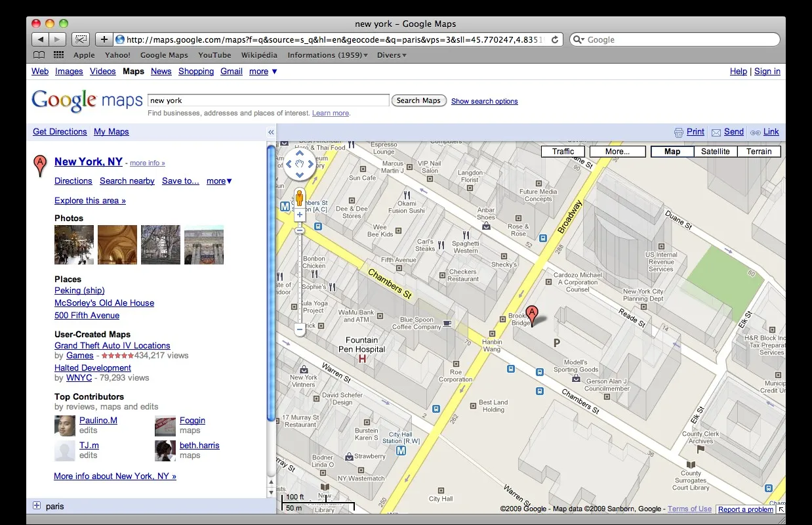812x525 pixels.
Task: Open Get Directions link
Action: [x=60, y=132]
